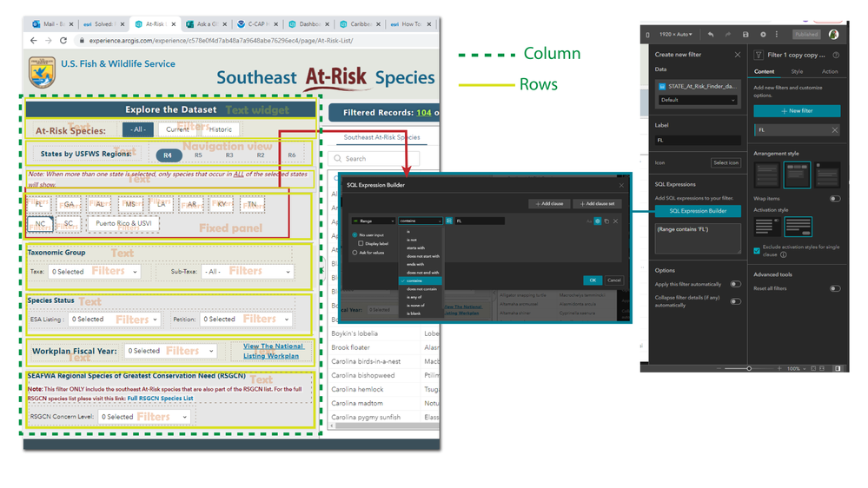The image size is (868, 488).
Task: Click the US Fish & Wildlife logo
Action: [42, 72]
